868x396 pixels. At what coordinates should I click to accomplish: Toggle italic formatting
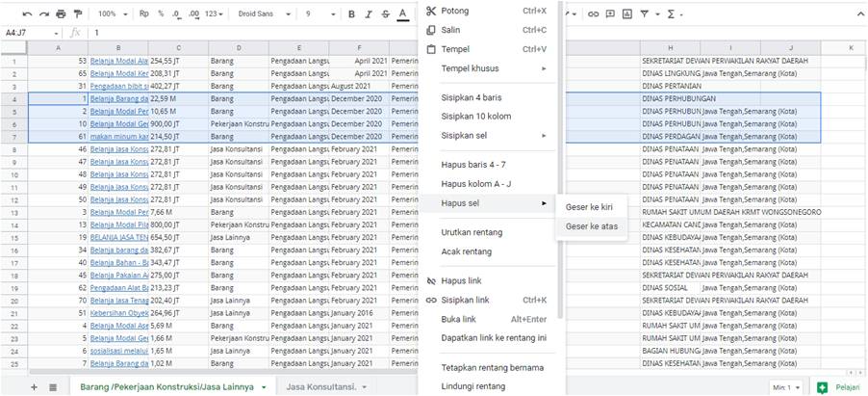click(369, 13)
